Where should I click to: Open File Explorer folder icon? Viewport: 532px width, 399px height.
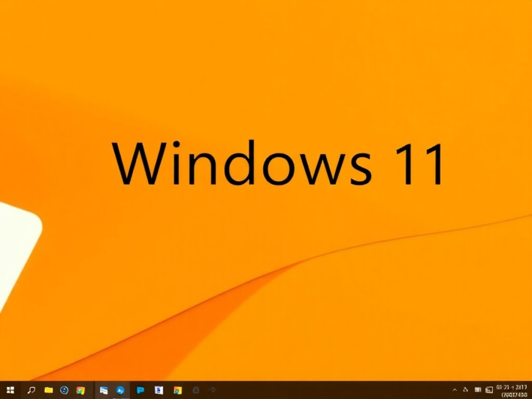(49, 390)
